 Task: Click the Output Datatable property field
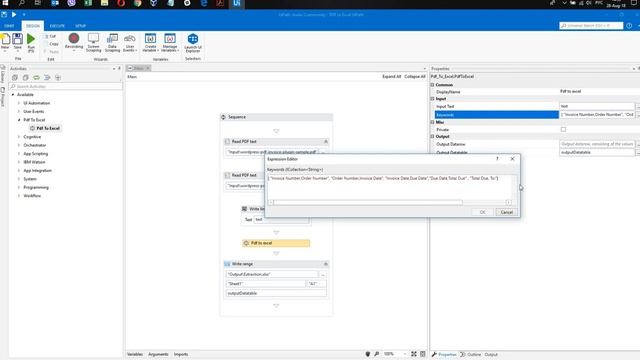pos(597,152)
